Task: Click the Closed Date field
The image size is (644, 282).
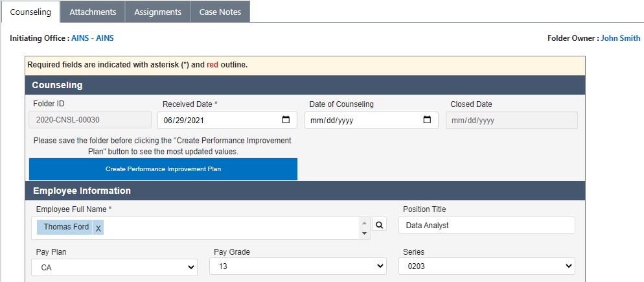Action: click(512, 121)
